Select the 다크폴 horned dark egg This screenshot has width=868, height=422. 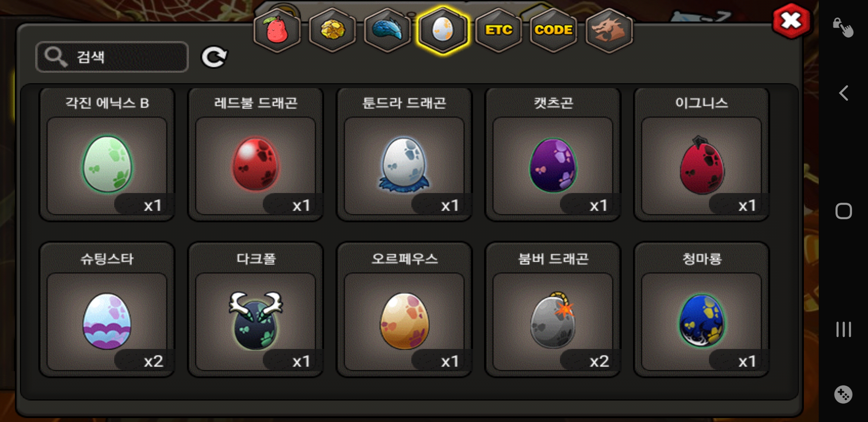point(256,310)
